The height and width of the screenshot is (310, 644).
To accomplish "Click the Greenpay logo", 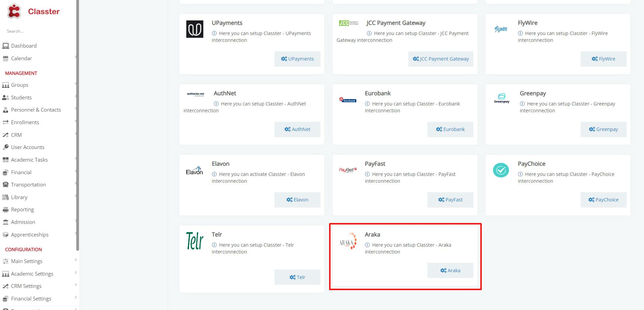I will coord(502,98).
